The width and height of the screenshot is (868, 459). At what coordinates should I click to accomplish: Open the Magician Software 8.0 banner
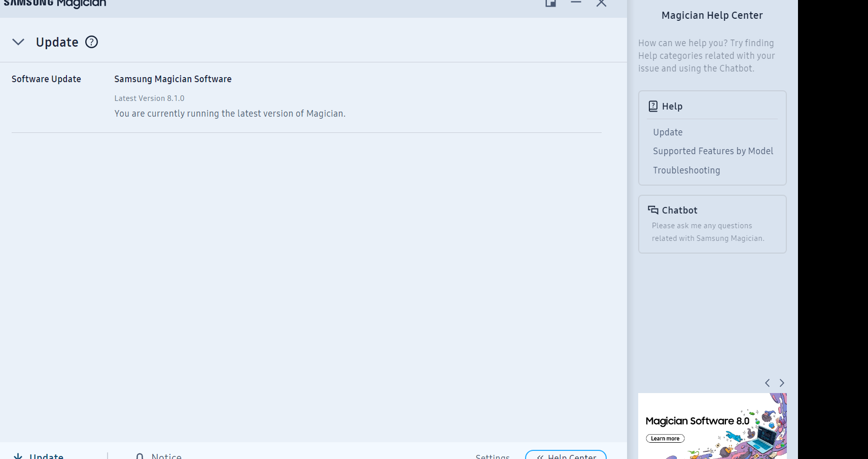(712, 426)
